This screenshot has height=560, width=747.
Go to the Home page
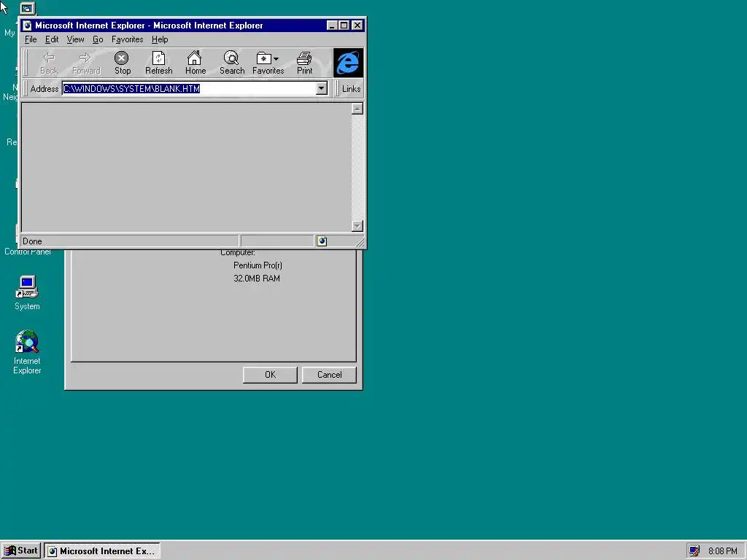point(196,63)
